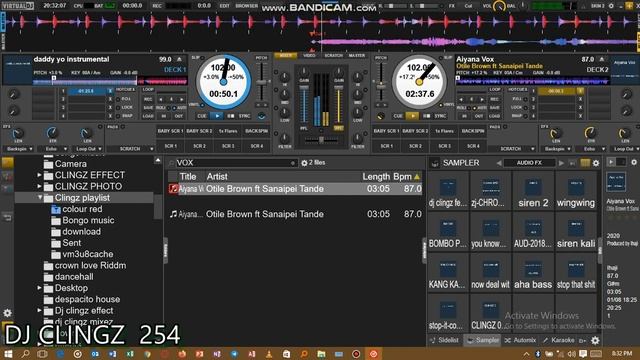
Task: Trigger the now deal wit sample pad
Action: [x=490, y=273]
